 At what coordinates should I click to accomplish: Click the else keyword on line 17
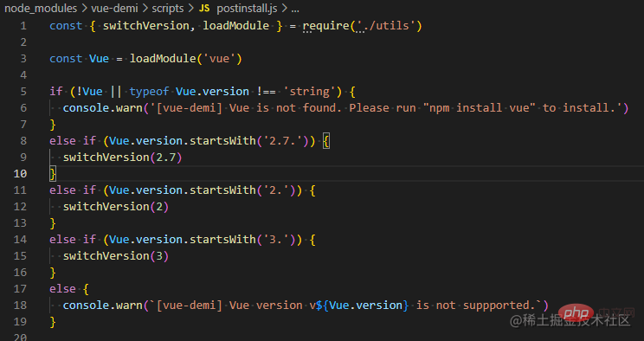[62, 289]
